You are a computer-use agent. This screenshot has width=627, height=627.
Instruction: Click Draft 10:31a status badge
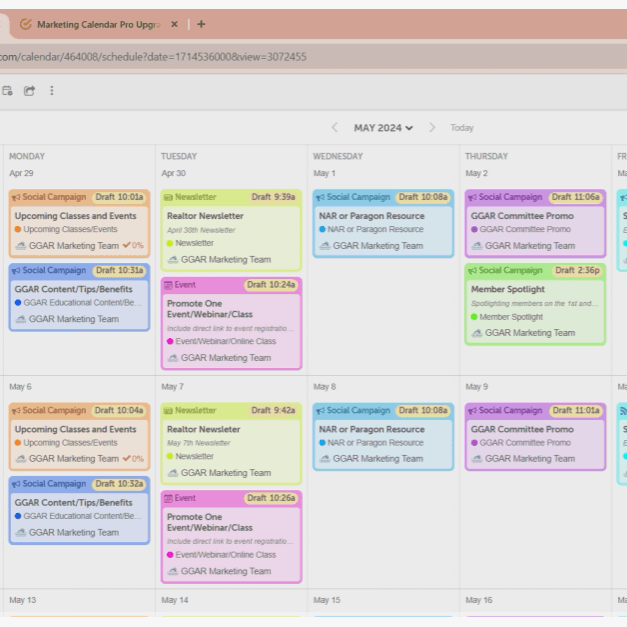click(119, 271)
